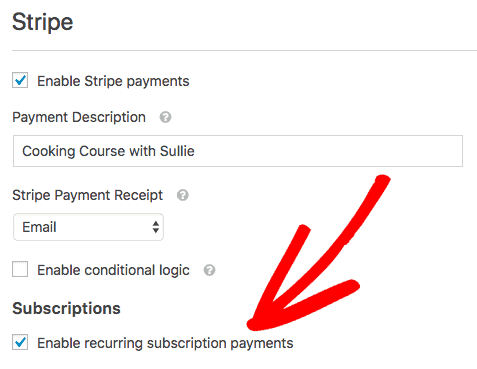Place cursor after "Sullie" in description field

pyautogui.click(x=195, y=151)
